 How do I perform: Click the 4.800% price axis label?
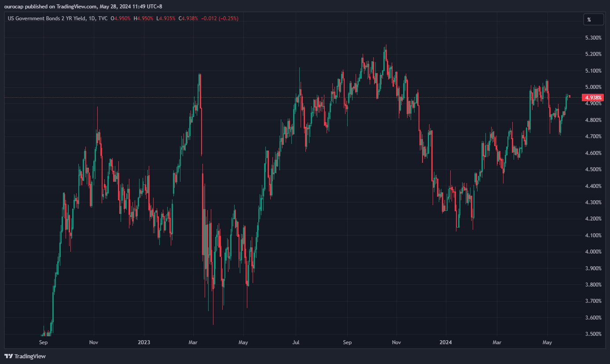[593, 120]
